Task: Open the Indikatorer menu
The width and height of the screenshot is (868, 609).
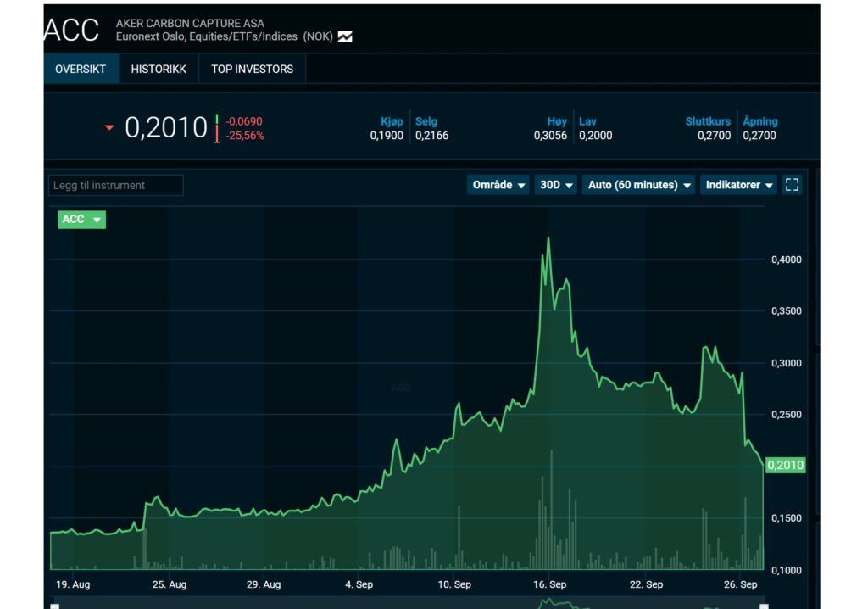Action: coord(738,185)
